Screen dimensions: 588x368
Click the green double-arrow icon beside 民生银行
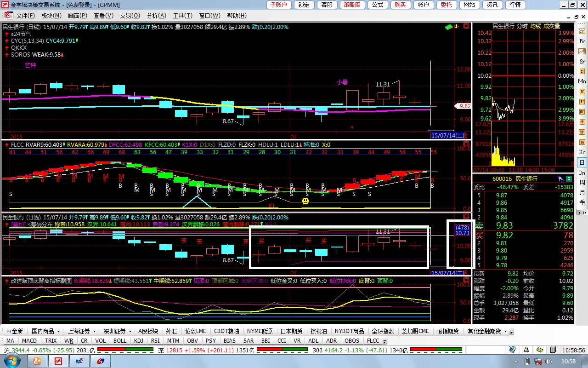569,178
